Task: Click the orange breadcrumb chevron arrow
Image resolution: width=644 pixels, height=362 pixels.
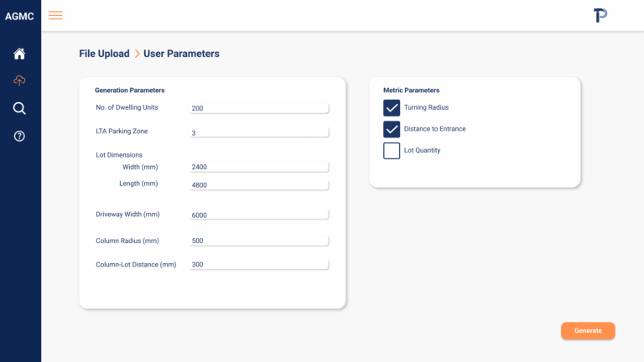Action: (138, 54)
